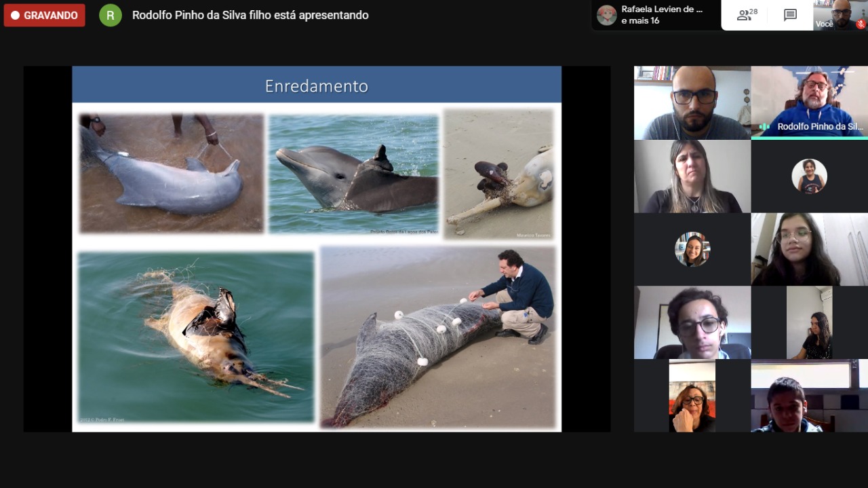Click the green R presenter avatar
The height and width of the screenshot is (488, 868).
(x=111, y=15)
